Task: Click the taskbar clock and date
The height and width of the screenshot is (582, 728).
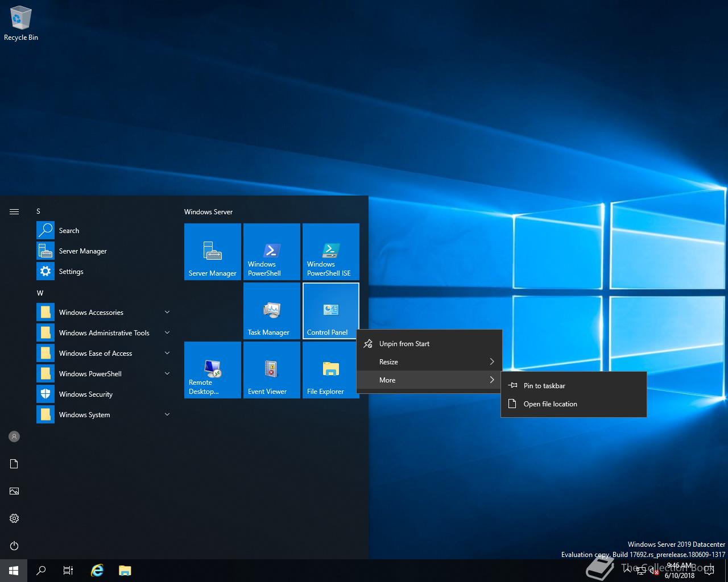Action: 680,571
